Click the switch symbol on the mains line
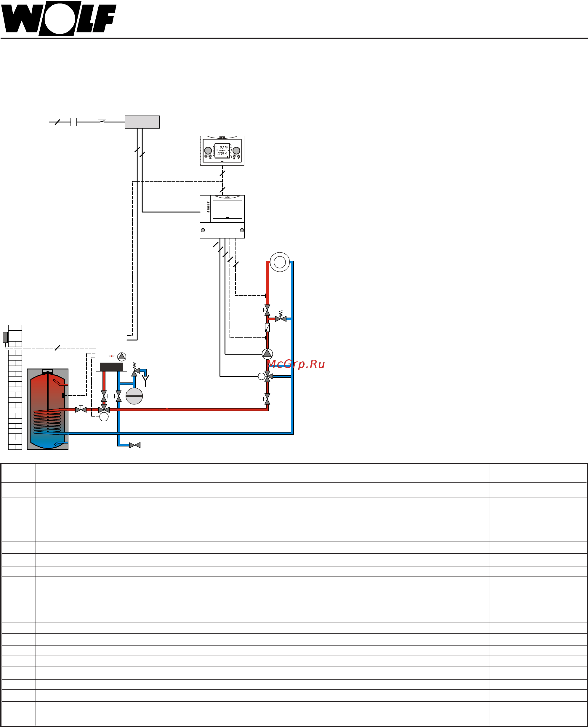This screenshot has height=727, width=588. tap(102, 122)
